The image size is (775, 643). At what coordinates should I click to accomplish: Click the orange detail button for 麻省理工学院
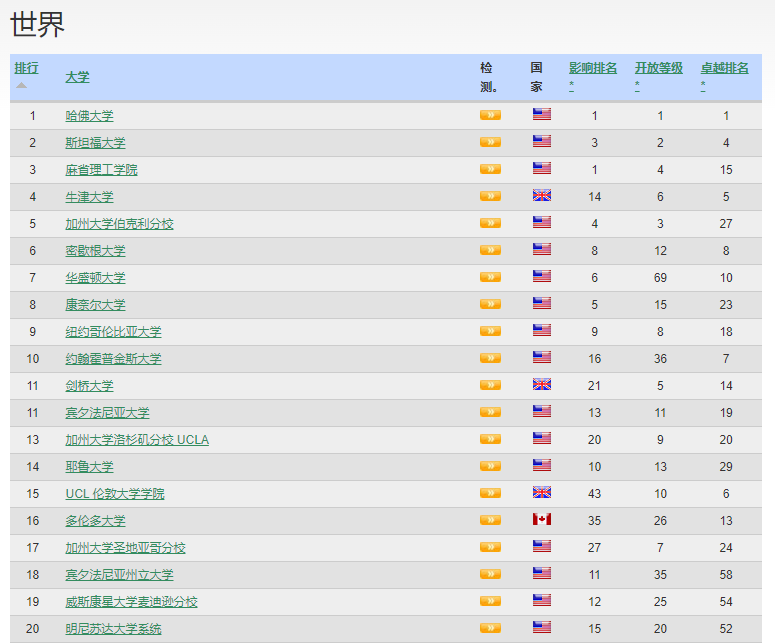[490, 169]
